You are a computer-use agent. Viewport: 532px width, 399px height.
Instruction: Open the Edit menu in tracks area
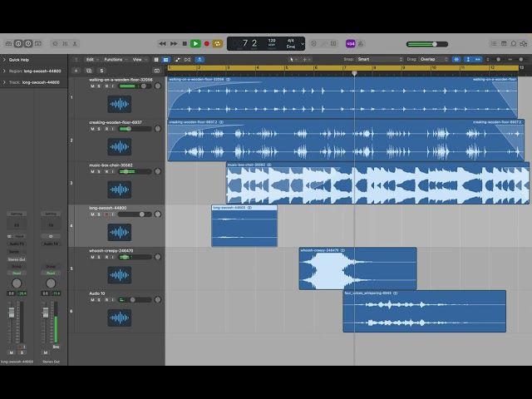click(92, 60)
